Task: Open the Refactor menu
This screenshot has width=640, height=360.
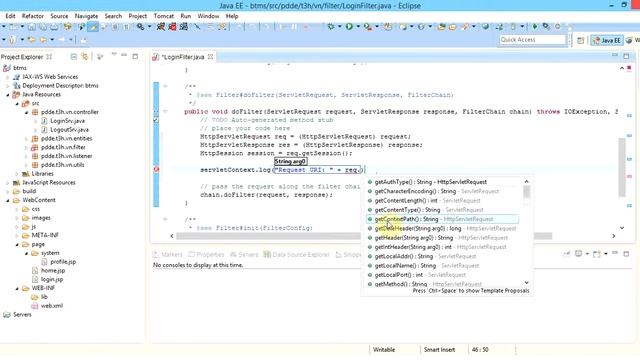Action: (x=33, y=16)
